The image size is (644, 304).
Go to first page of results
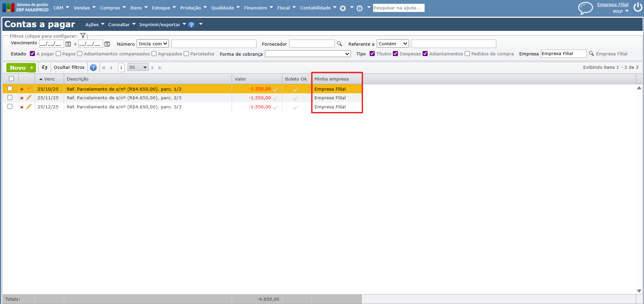point(103,68)
